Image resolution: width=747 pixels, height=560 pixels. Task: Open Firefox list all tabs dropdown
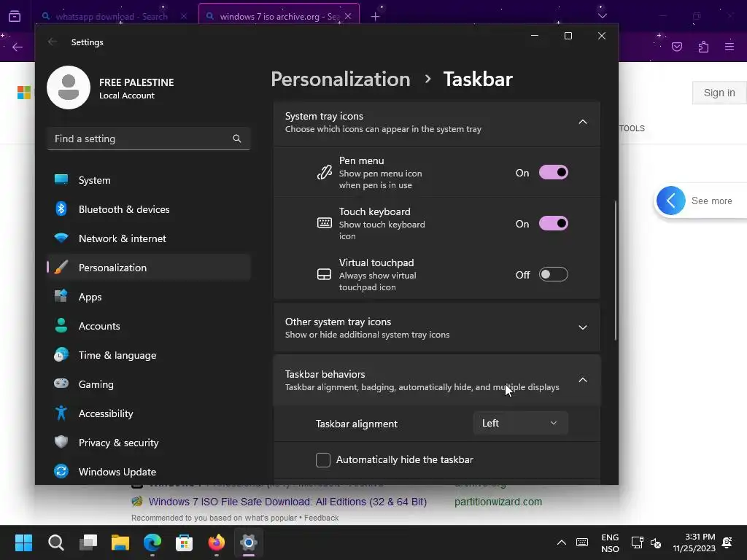click(602, 16)
